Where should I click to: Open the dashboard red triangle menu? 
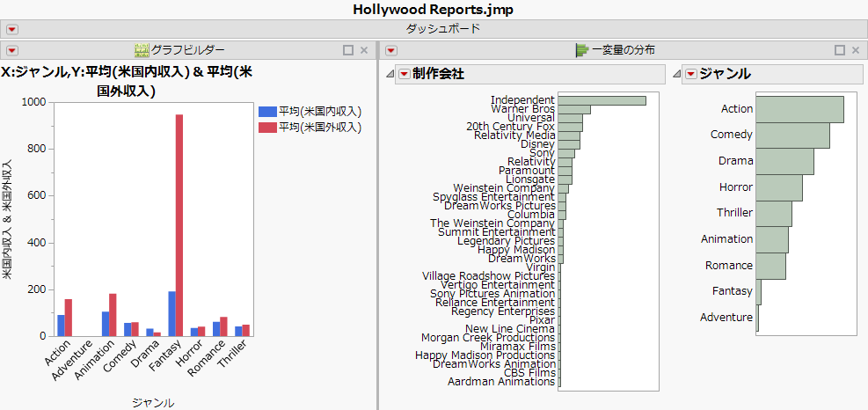(12, 29)
